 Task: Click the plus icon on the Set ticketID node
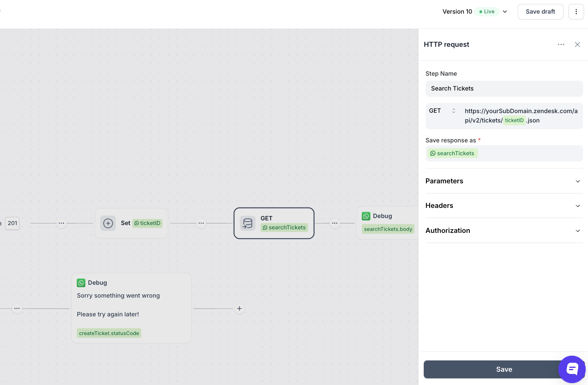(108, 223)
